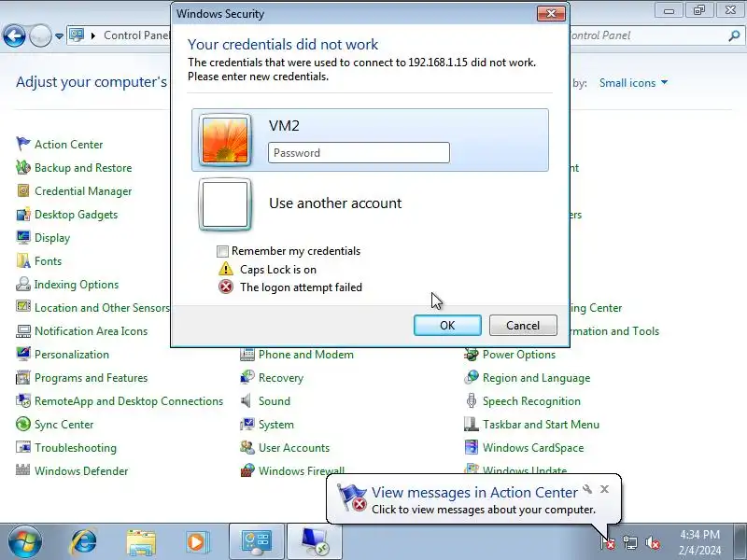
Task: Expand the breadcrumb arrow before Control Panel
Action: 92,35
